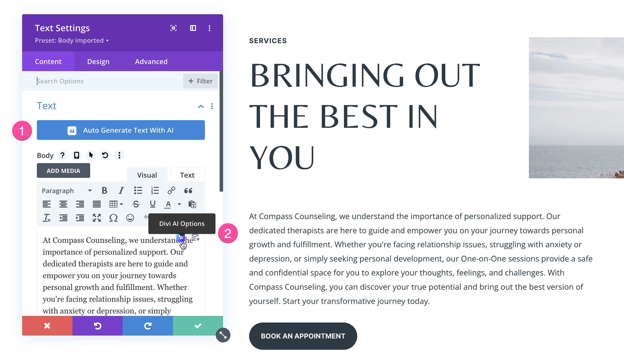624x364 pixels.
Task: Switch to the Advanced tab
Action: [x=151, y=61]
